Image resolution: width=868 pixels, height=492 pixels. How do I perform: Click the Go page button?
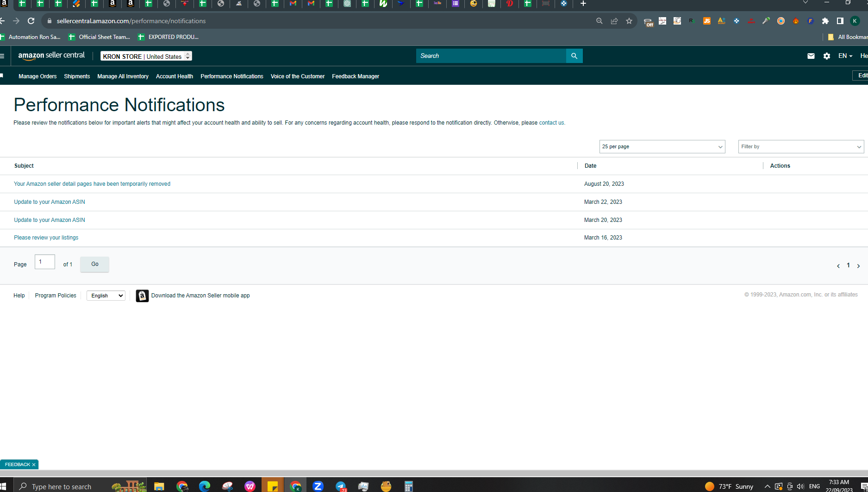point(94,264)
